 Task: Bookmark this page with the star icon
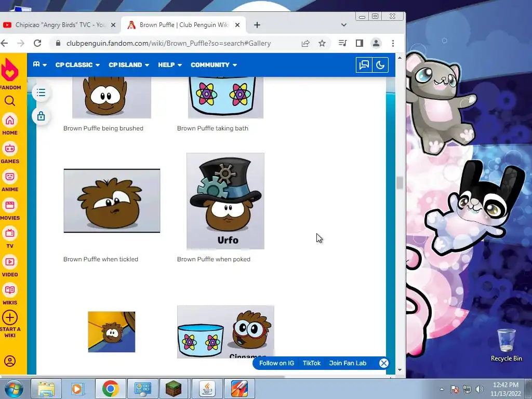(322, 43)
